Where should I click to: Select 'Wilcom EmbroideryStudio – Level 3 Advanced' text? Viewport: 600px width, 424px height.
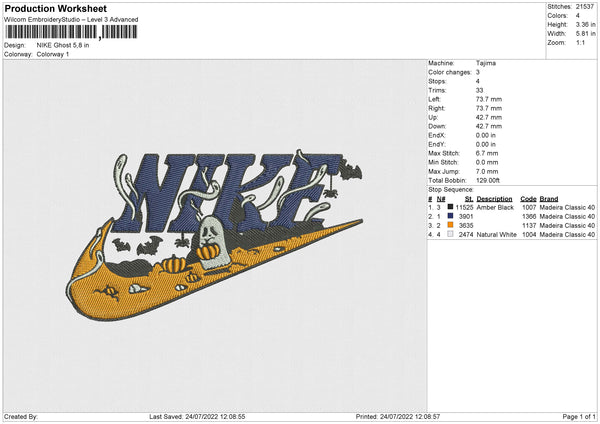click(71, 20)
